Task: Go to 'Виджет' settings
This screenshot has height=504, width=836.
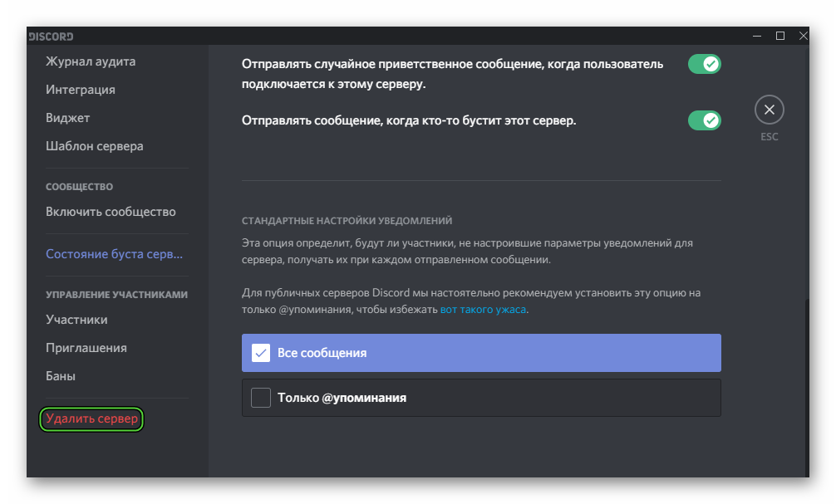Action: [x=67, y=118]
